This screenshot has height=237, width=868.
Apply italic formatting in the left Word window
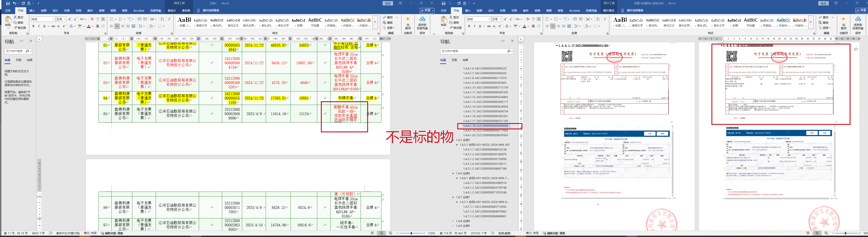click(39, 26)
